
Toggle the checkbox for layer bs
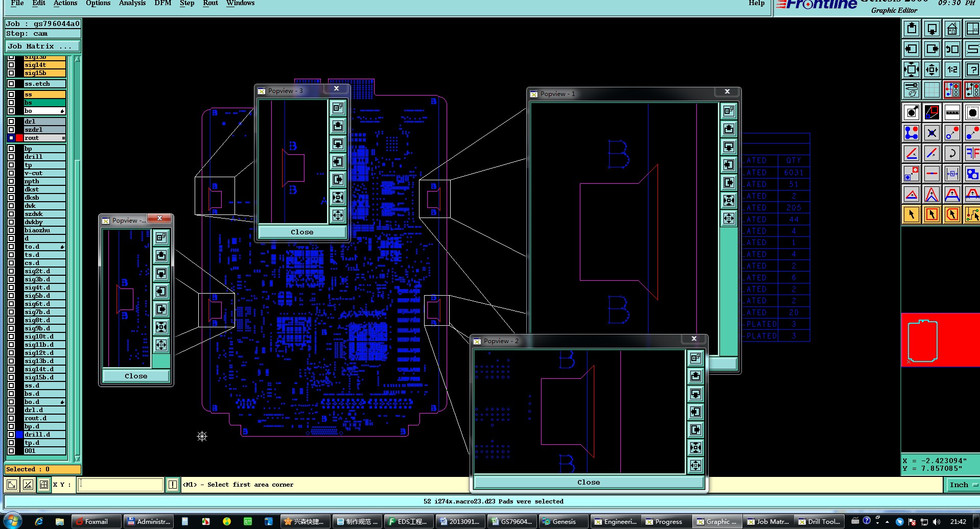(11, 103)
